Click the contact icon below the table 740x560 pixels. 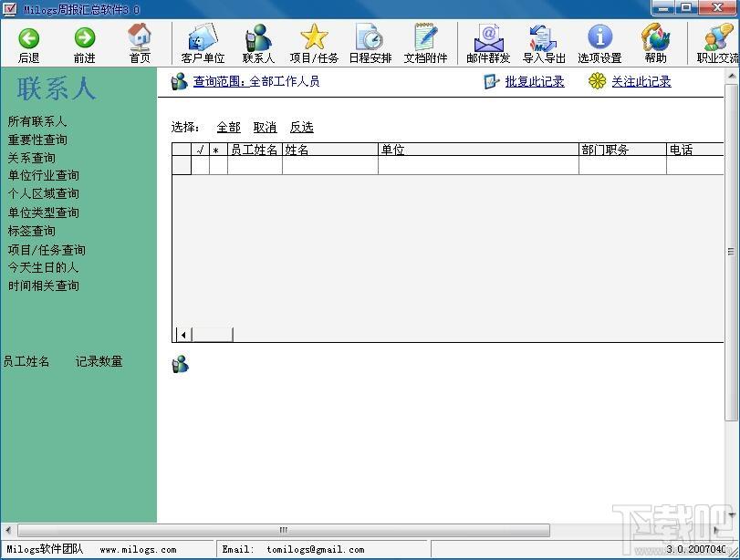[x=180, y=364]
